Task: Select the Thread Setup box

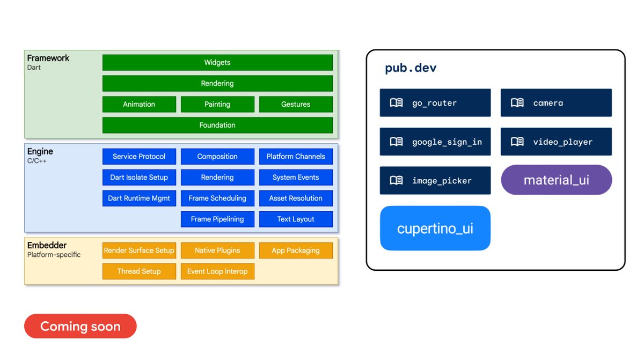Action: pos(139,271)
